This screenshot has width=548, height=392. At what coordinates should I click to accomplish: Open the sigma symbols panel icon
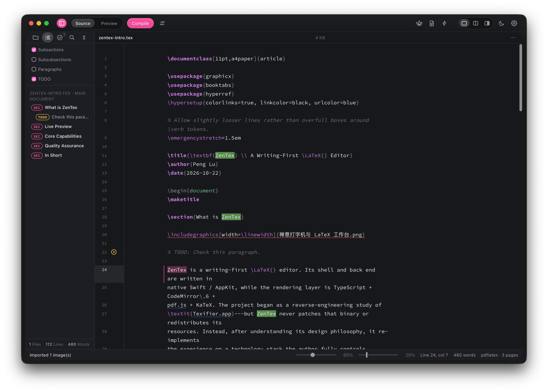pyautogui.click(x=84, y=37)
